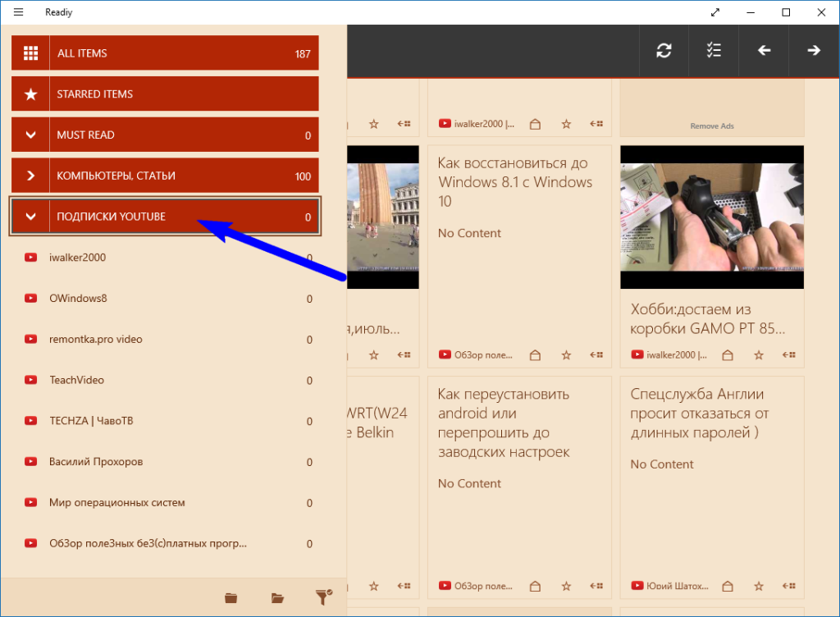Open the remontka.pro video feed
This screenshot has width=840, height=617.
(x=96, y=340)
